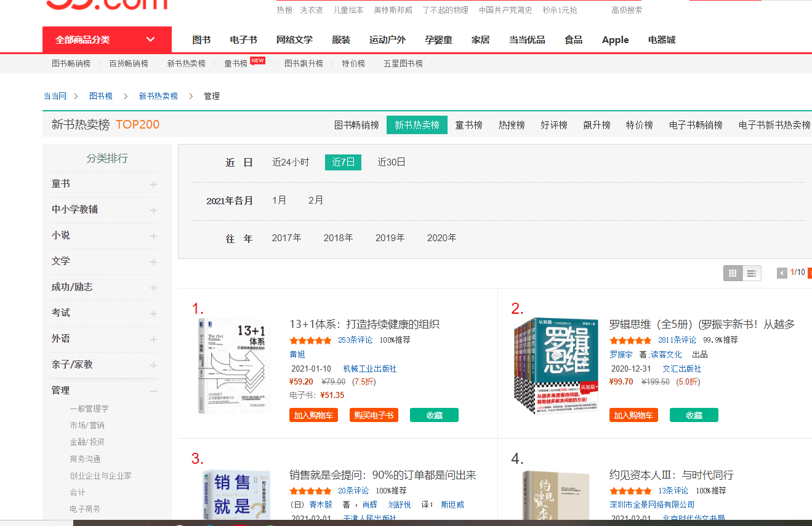The image size is (812, 526).
Task: Open 全部商品分类 dropdown menu
Action: (107, 39)
